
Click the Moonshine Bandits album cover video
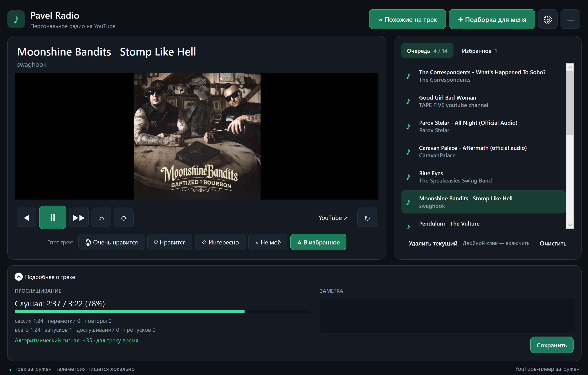[197, 136]
